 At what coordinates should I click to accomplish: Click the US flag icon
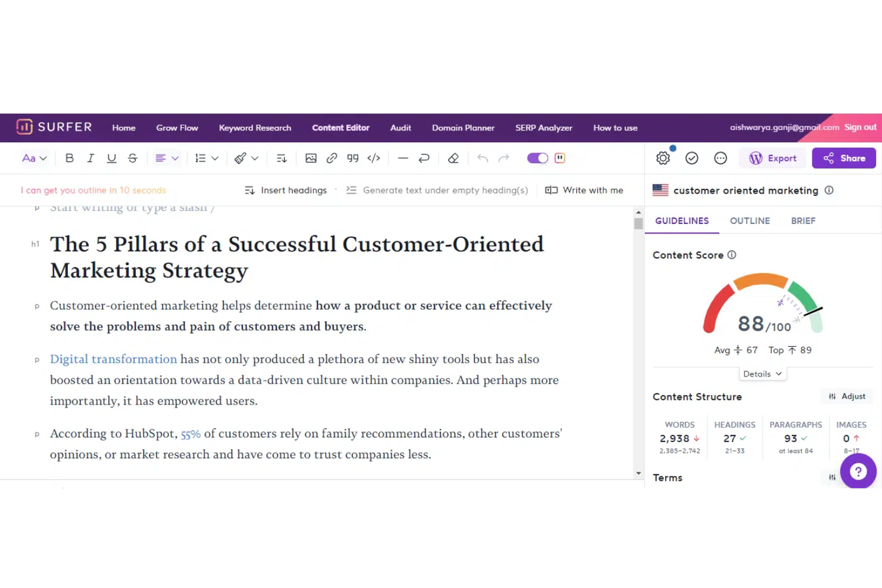point(660,190)
